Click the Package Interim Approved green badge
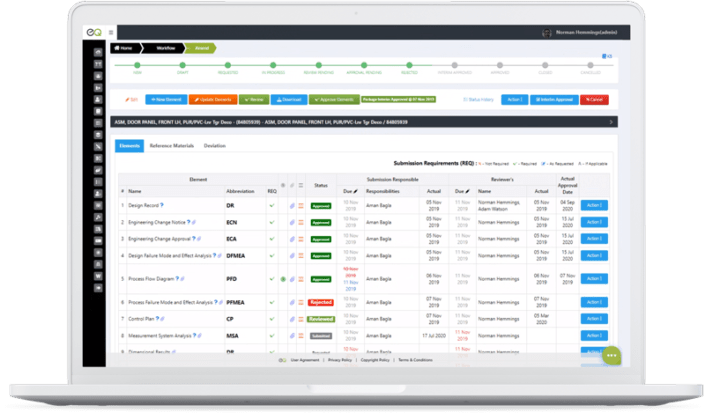The height and width of the screenshot is (413, 705). 399,99
